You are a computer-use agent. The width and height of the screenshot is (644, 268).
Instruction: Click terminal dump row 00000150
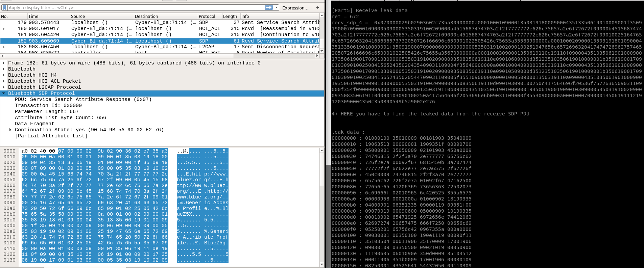click(402, 266)
